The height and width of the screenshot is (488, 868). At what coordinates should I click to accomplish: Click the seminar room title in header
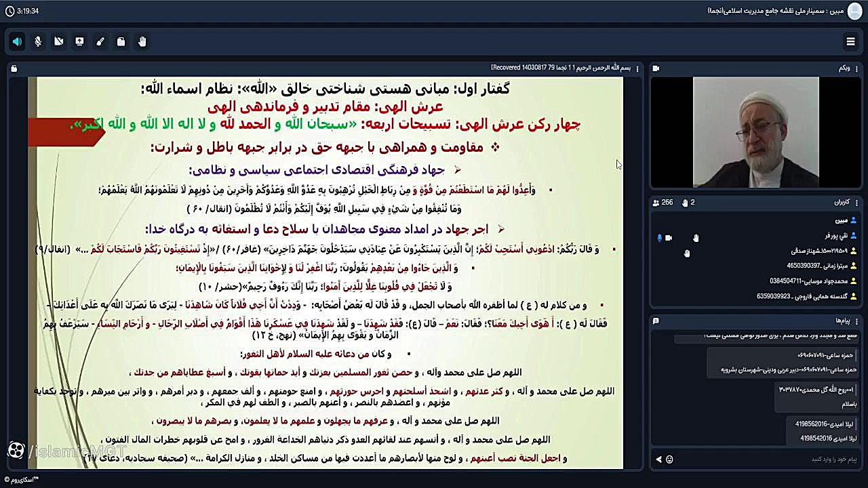click(776, 11)
